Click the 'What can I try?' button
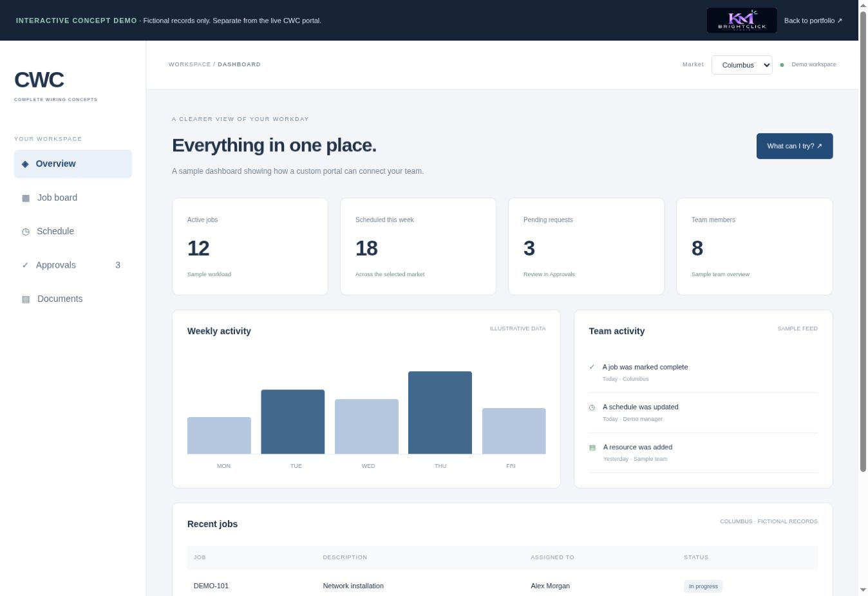Image resolution: width=868 pixels, height=596 pixels. coord(795,146)
